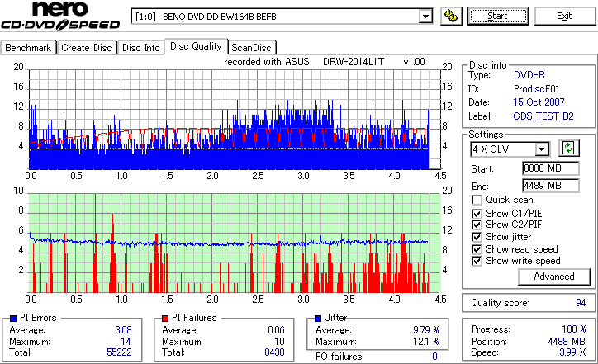Click the Quality score value 94
Screen dimensions: 598x364
(581, 303)
